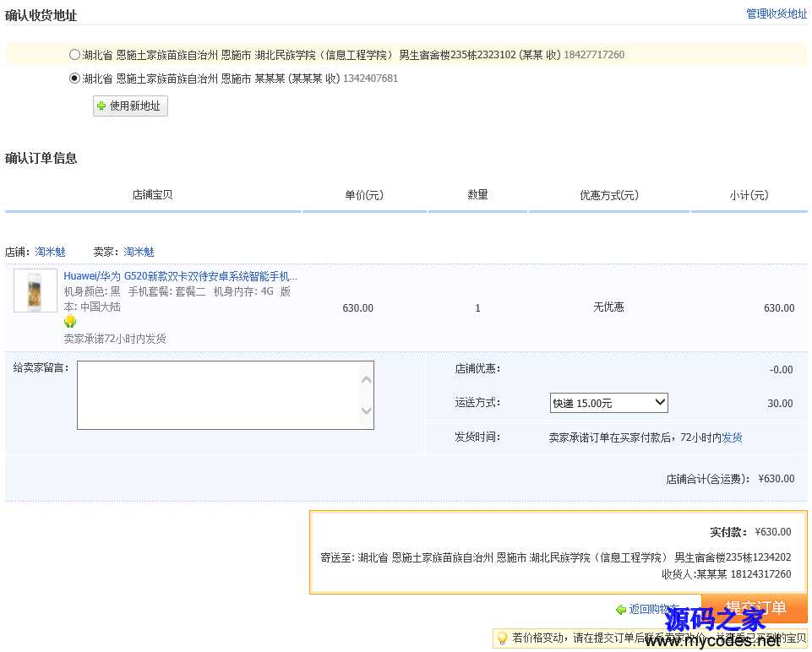
Task: Click the currently selected address radio button
Action: click(x=74, y=78)
